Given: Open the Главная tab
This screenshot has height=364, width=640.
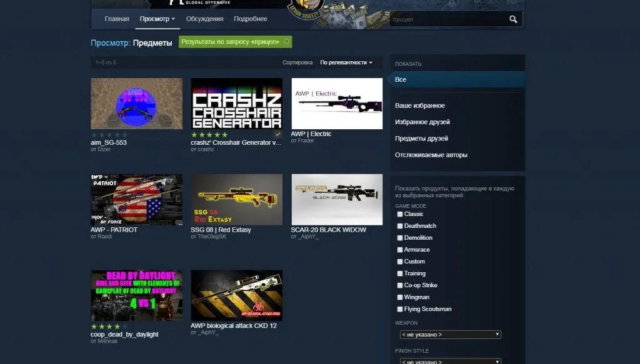Looking at the screenshot, I should pyautogui.click(x=117, y=19).
